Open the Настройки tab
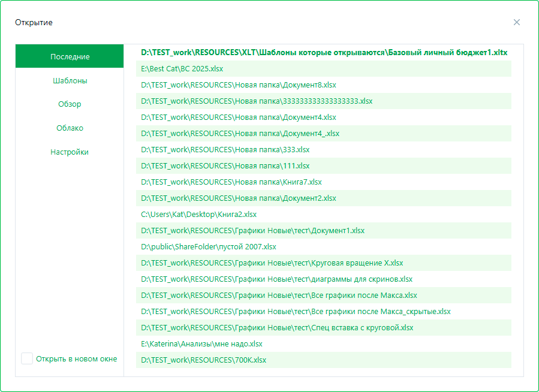This screenshot has width=539, height=392. (70, 152)
